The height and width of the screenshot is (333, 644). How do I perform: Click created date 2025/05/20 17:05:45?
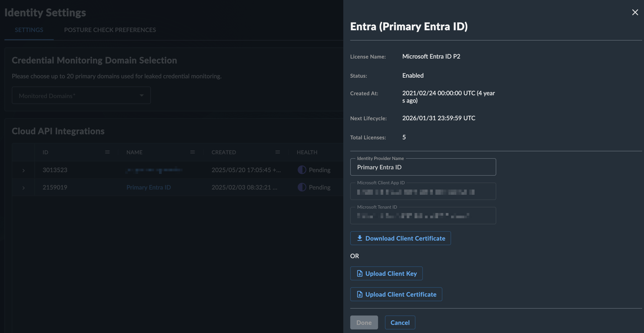click(246, 170)
